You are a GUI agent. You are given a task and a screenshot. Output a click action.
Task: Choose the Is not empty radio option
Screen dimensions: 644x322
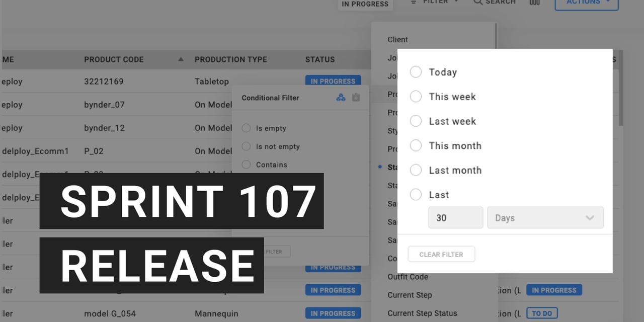tap(246, 146)
